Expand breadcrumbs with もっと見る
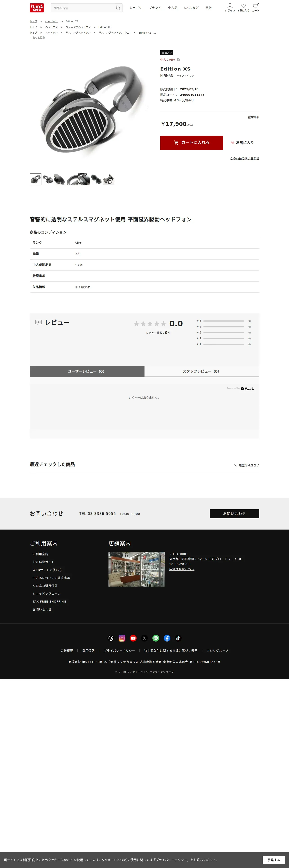Viewport: 289px width, 868px height. (37, 38)
